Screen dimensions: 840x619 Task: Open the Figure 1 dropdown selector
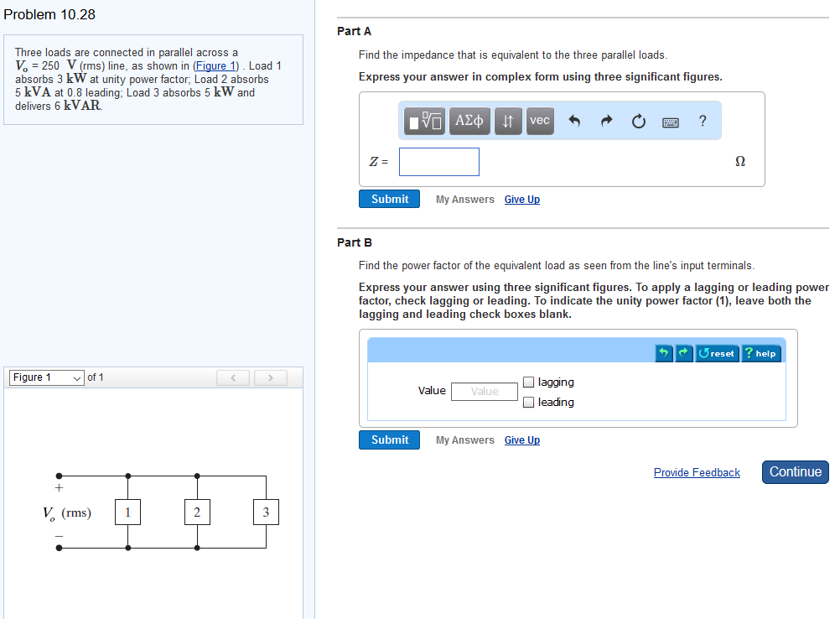tap(46, 377)
